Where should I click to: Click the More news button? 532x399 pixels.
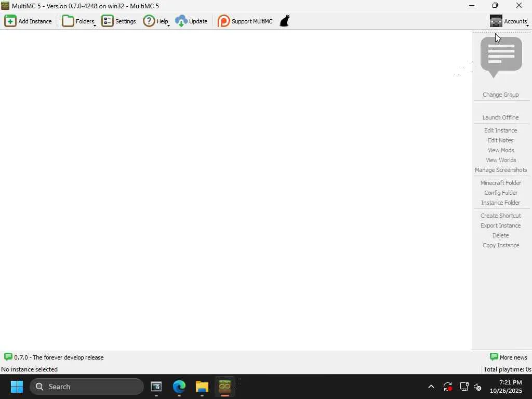coord(508,357)
